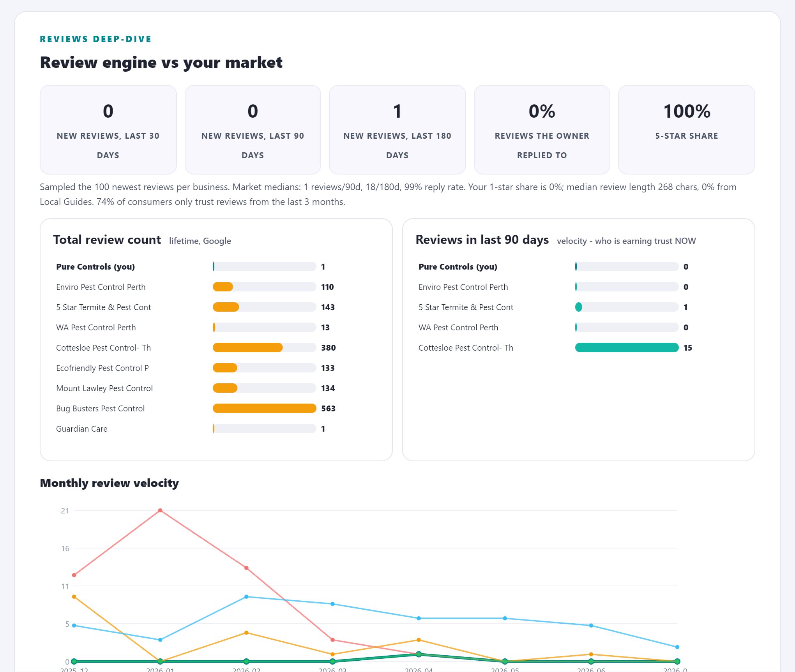Click the Cottesloe teal bar showing 15
The width and height of the screenshot is (795, 672).
[627, 347]
